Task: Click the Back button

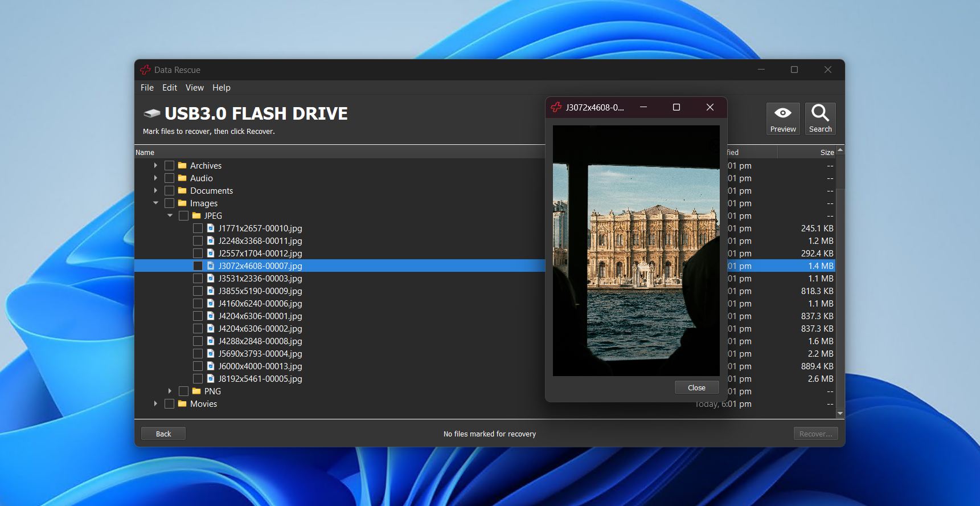Action: point(163,434)
